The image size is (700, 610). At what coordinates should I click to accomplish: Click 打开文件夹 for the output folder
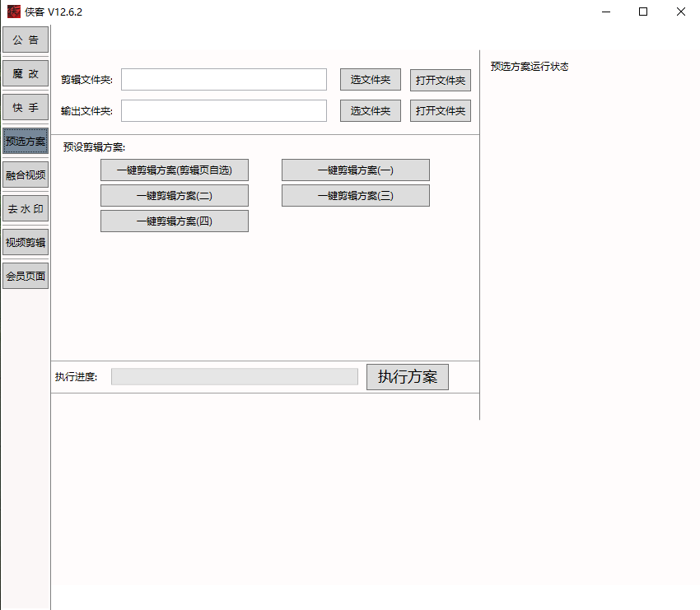440,110
